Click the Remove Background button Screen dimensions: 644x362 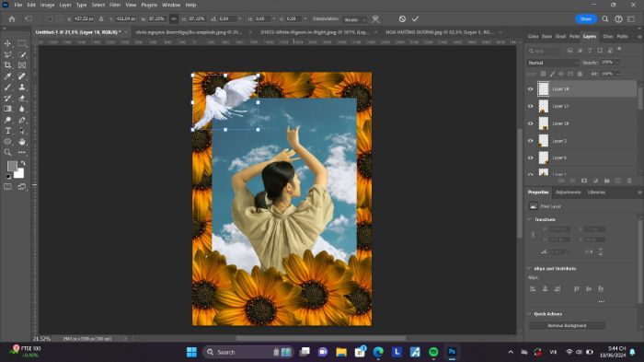[x=567, y=325]
